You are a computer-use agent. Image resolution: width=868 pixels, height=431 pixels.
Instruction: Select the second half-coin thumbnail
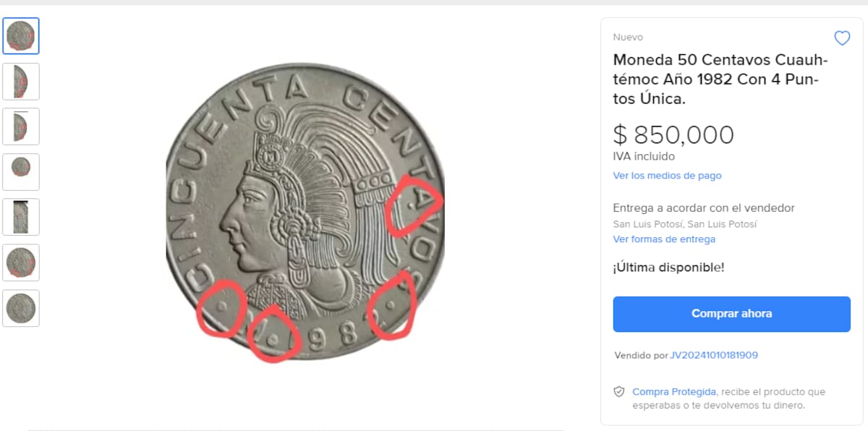click(21, 81)
